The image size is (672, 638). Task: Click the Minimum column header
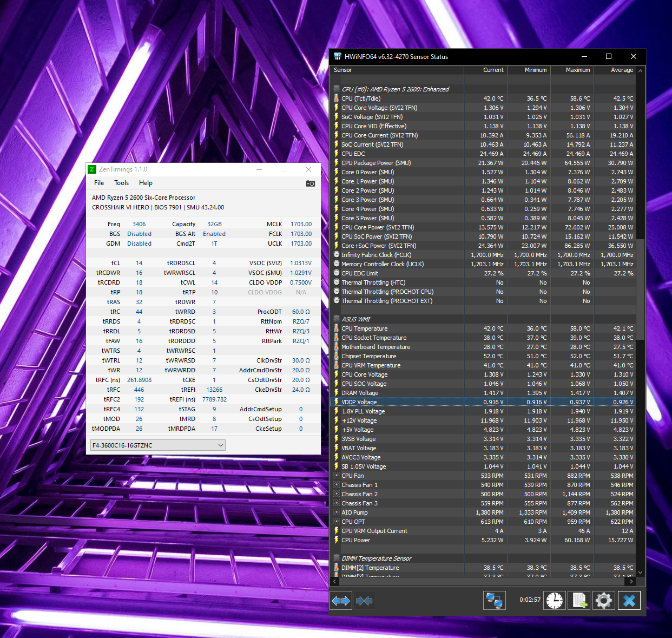pyautogui.click(x=529, y=70)
